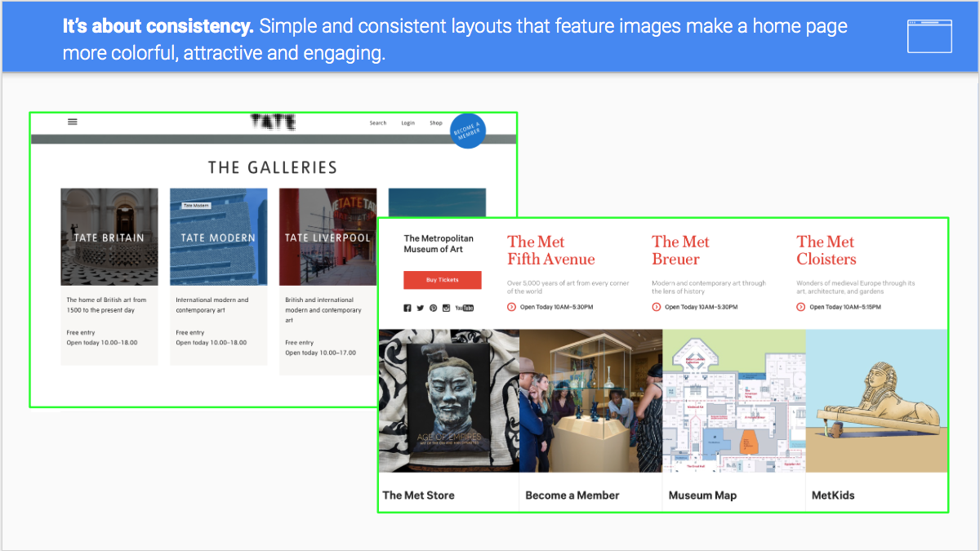Click The Met Store caption
The image size is (980, 551).
click(x=419, y=495)
